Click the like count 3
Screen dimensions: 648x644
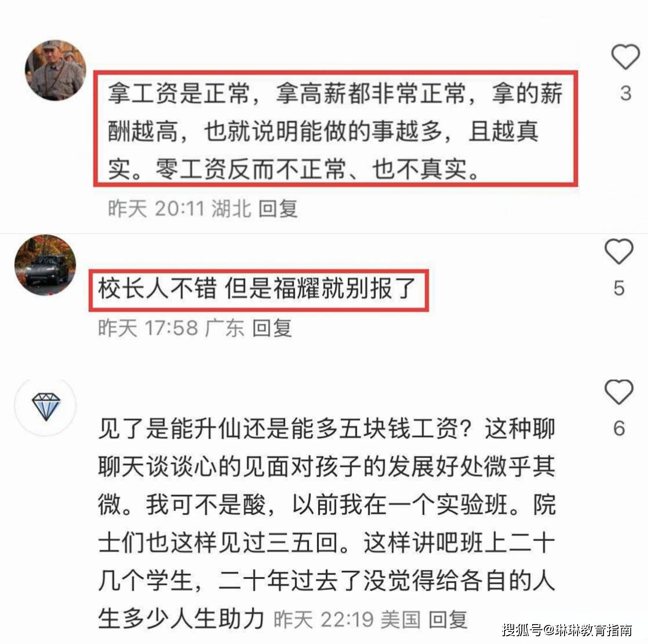[626, 94]
